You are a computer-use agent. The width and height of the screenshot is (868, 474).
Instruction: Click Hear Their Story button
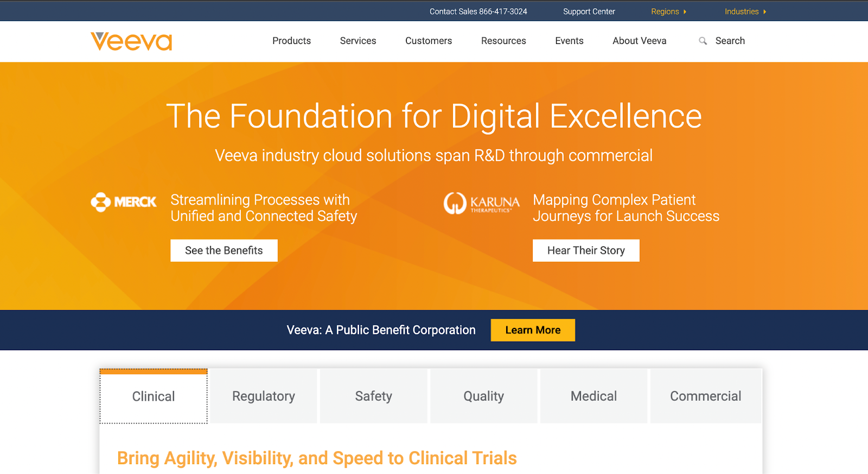[x=586, y=250]
